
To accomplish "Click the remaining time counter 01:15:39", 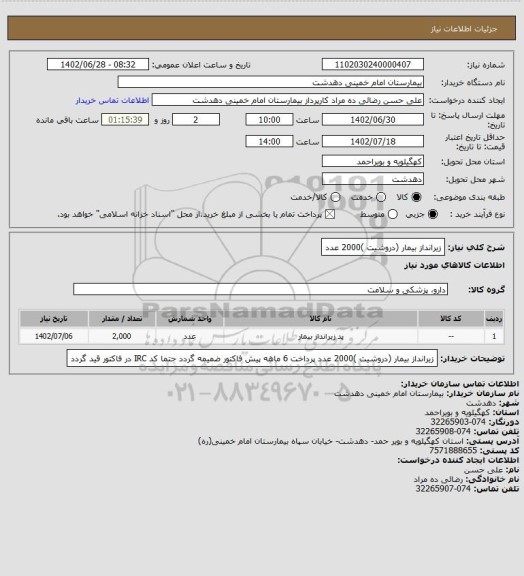I will [125, 120].
